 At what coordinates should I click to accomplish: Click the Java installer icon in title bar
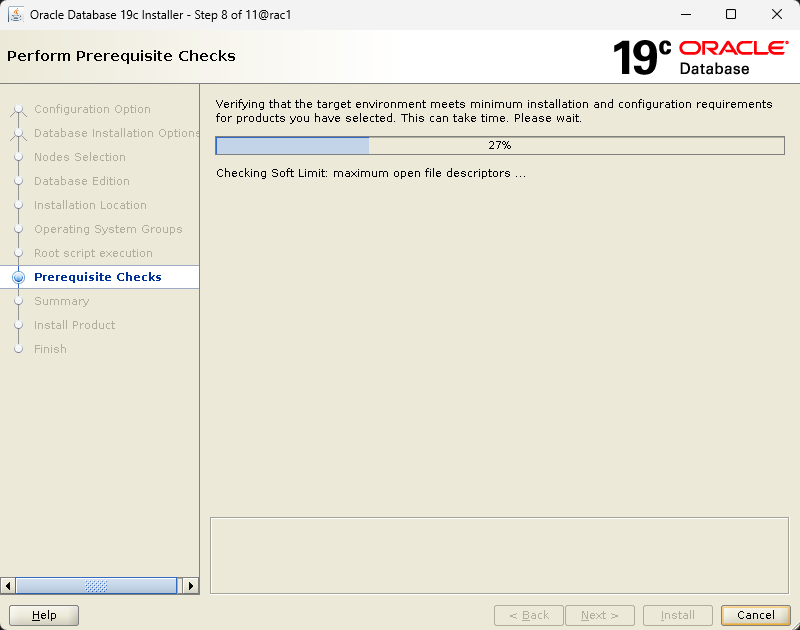(x=16, y=14)
